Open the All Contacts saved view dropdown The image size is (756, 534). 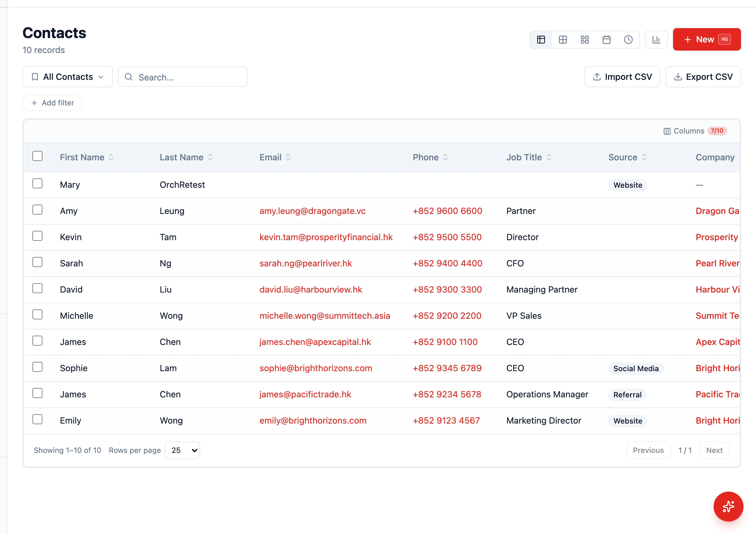[x=67, y=77]
